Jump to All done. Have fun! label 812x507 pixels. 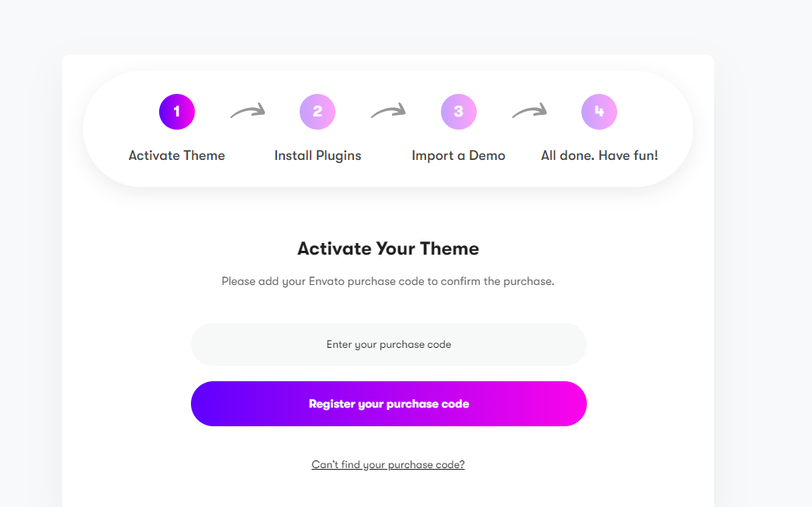[x=599, y=155]
